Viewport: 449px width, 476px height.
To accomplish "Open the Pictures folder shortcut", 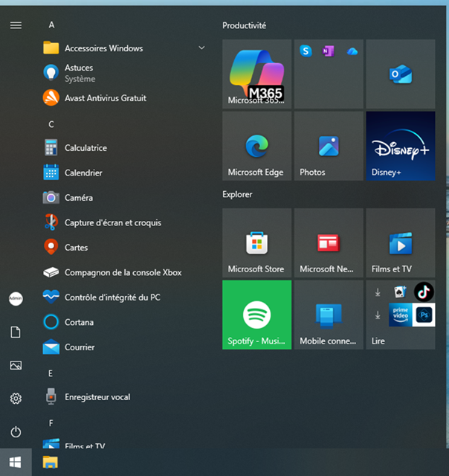I will [x=16, y=365].
